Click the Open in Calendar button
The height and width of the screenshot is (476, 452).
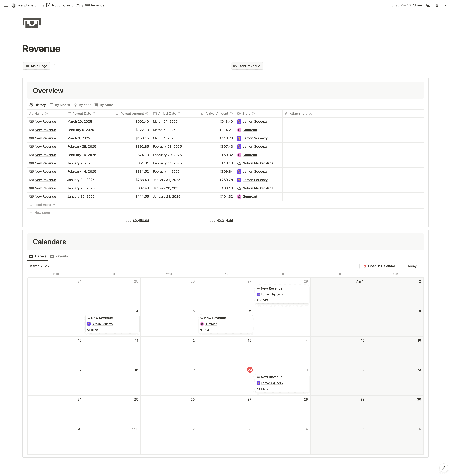click(x=379, y=266)
